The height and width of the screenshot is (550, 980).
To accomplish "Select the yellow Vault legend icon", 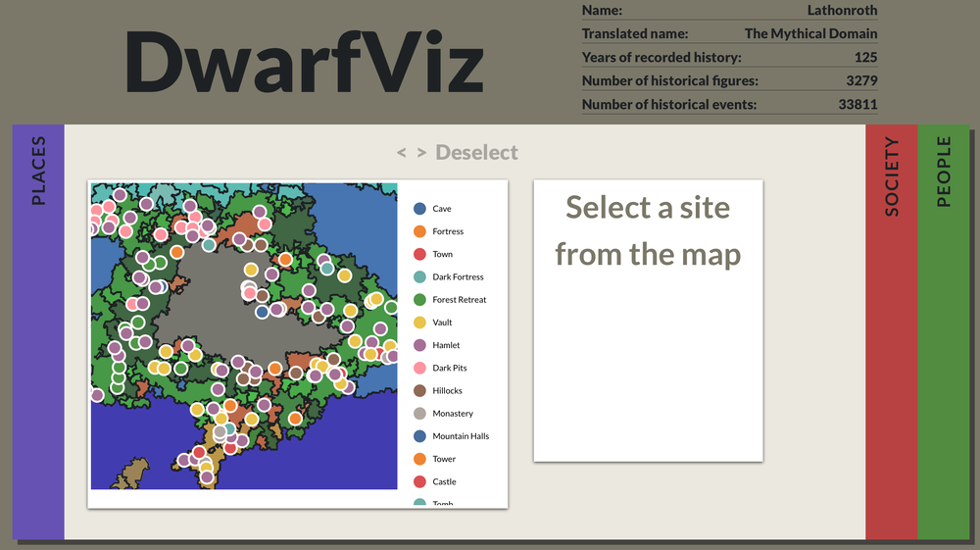I will [x=419, y=323].
